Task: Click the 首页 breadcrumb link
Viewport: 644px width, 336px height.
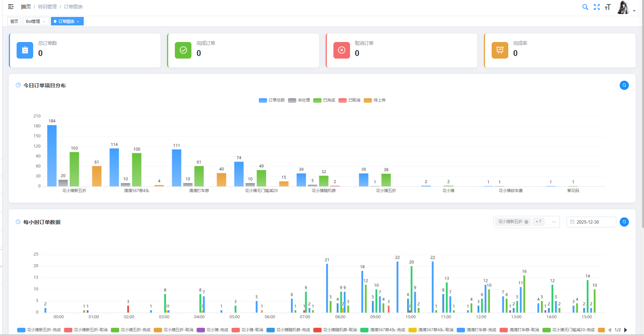Action: [x=26, y=7]
